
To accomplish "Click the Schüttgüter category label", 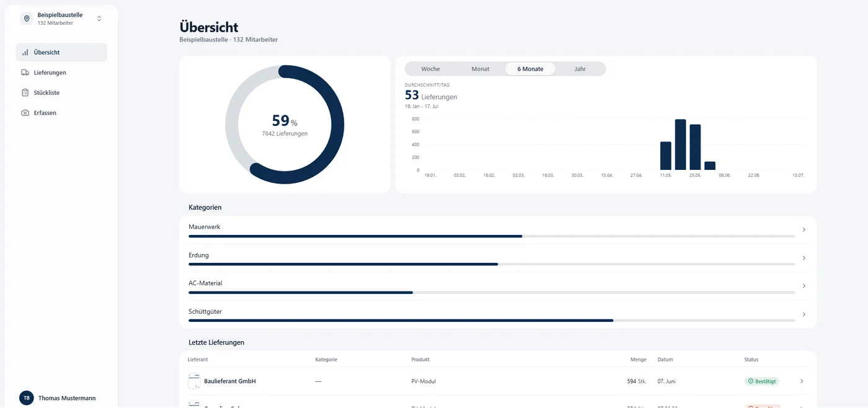I will [205, 311].
